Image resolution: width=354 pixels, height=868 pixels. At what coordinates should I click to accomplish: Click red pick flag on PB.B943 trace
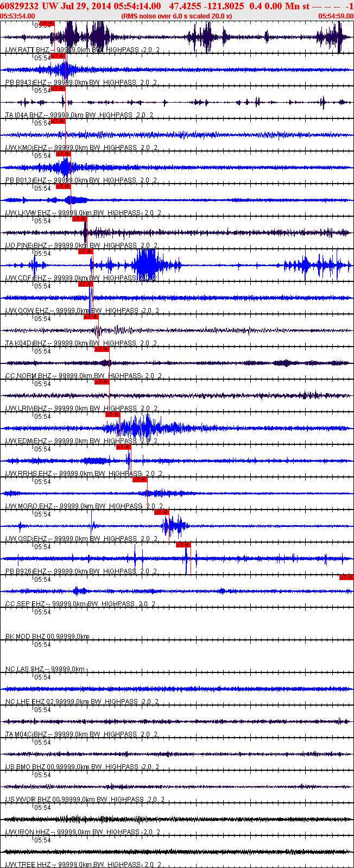point(58,56)
